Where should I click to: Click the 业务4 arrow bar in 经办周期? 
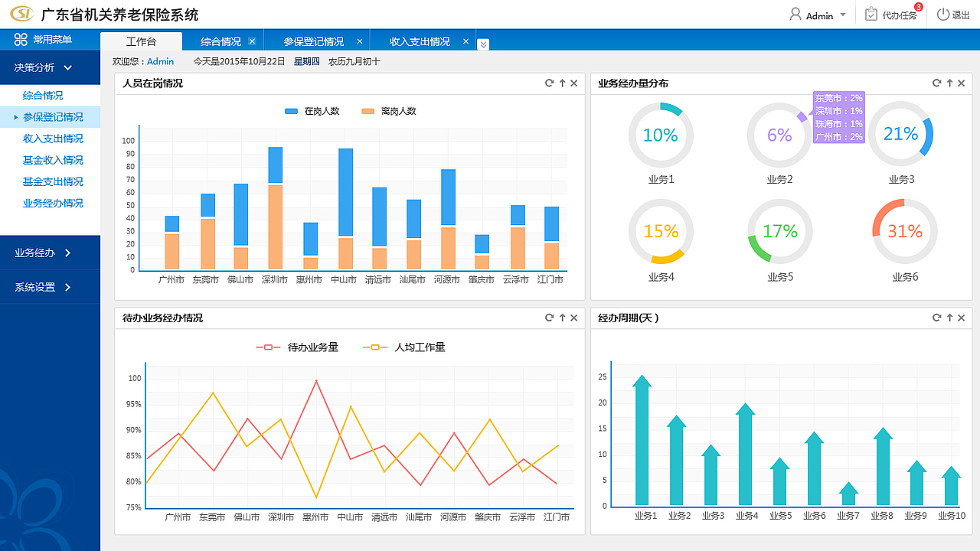(x=746, y=454)
